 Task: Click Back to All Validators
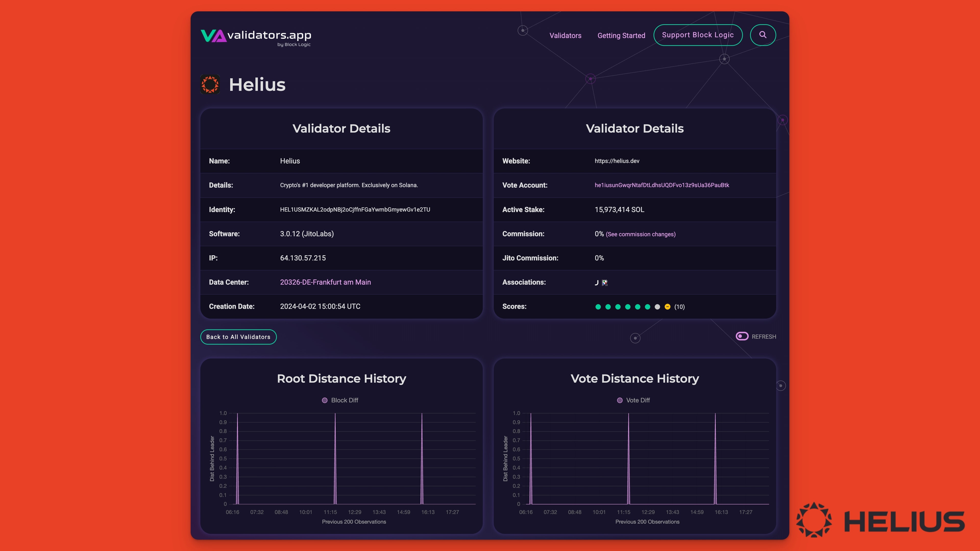[x=238, y=336]
